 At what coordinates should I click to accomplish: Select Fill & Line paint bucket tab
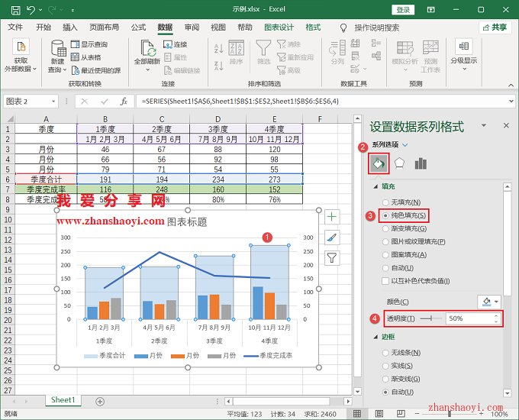tap(379, 163)
